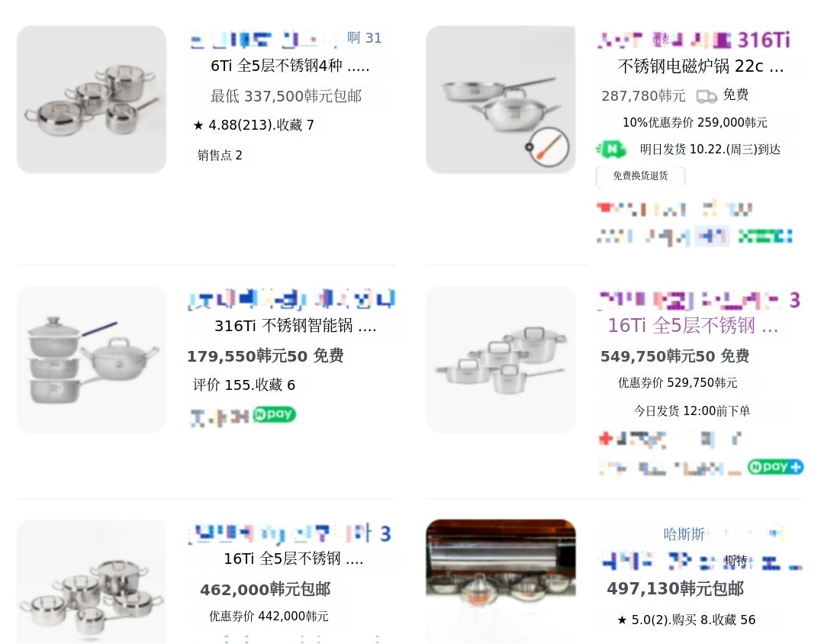
Task: Open purple title 16Ti 全5层不锈钢
Action: pos(693,325)
